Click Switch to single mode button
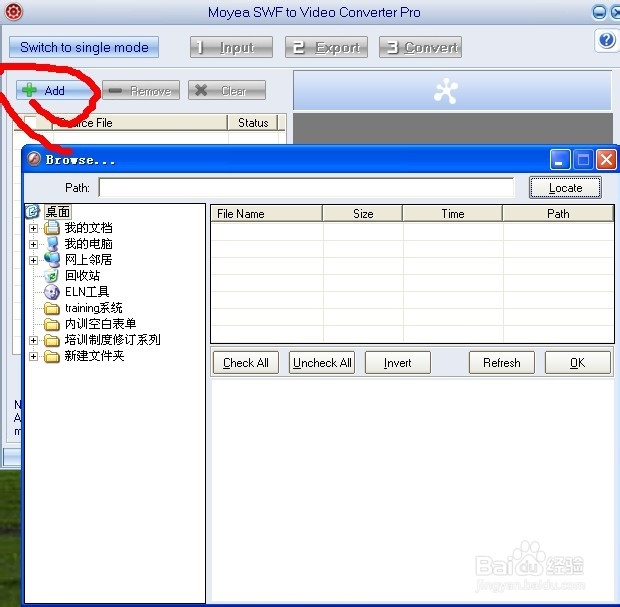Screen dimensions: 620x607 84,47
